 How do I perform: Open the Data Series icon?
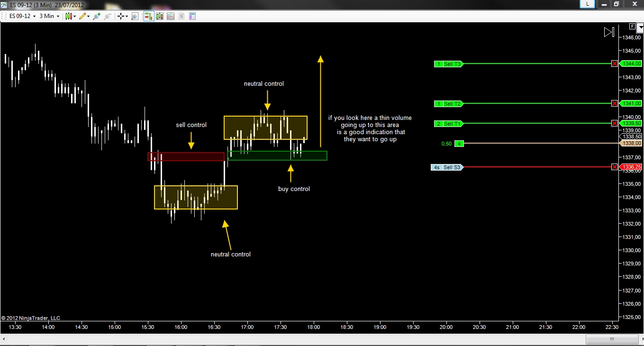click(160, 16)
